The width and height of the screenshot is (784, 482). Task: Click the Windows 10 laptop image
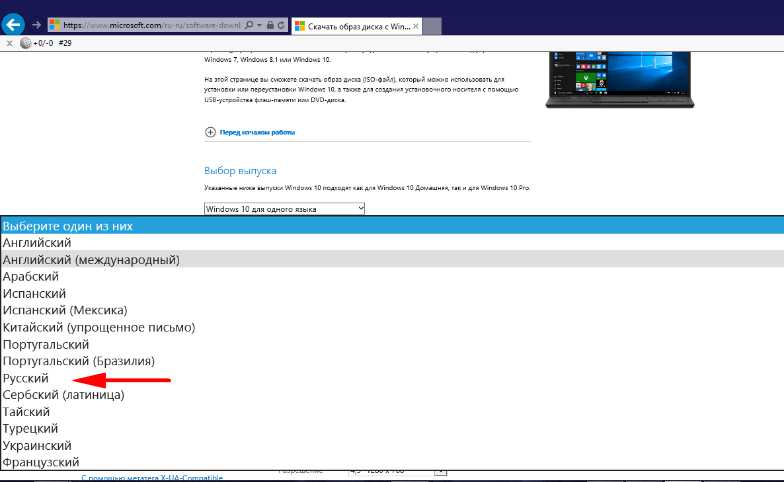[620, 79]
